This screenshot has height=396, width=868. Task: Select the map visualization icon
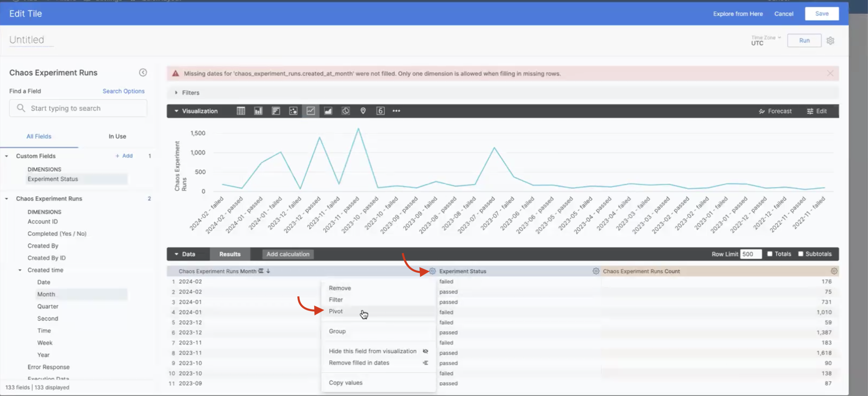point(363,111)
